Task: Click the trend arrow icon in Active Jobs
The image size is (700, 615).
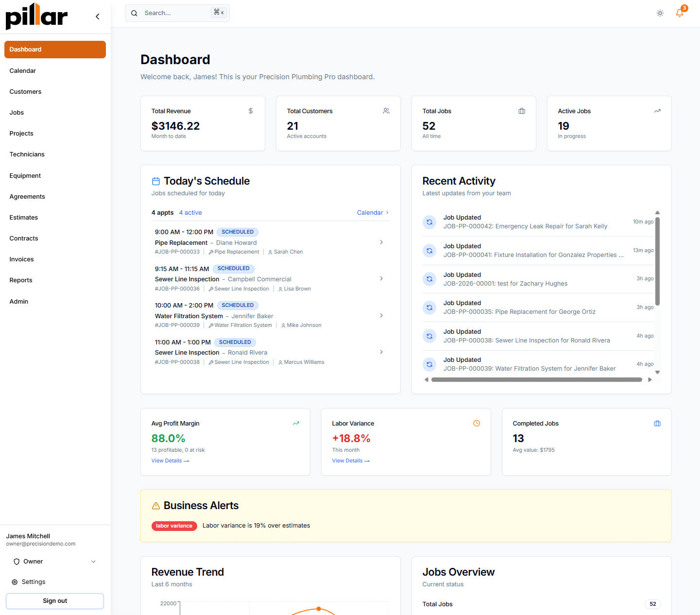Action: [657, 111]
